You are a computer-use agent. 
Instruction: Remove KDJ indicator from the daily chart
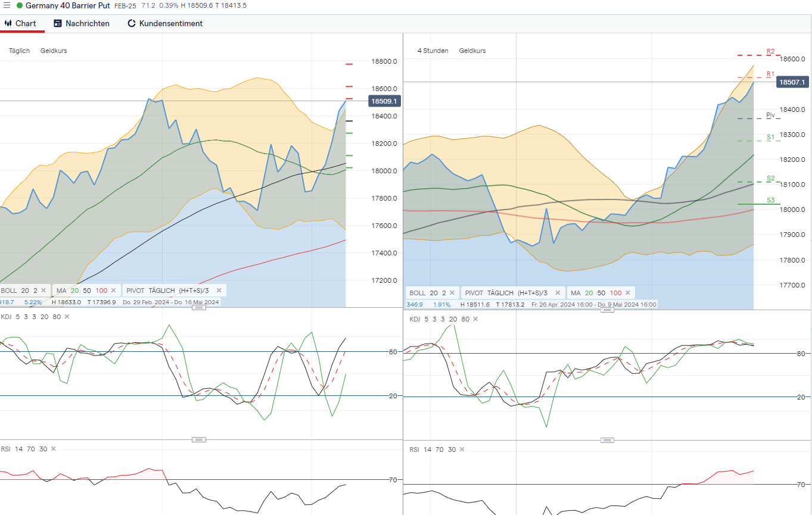67,317
